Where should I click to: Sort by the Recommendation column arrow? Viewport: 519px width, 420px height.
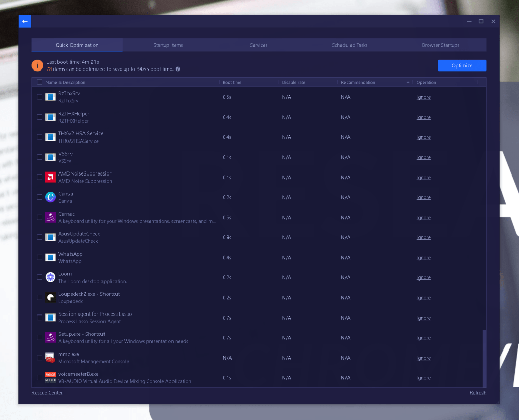tap(408, 82)
